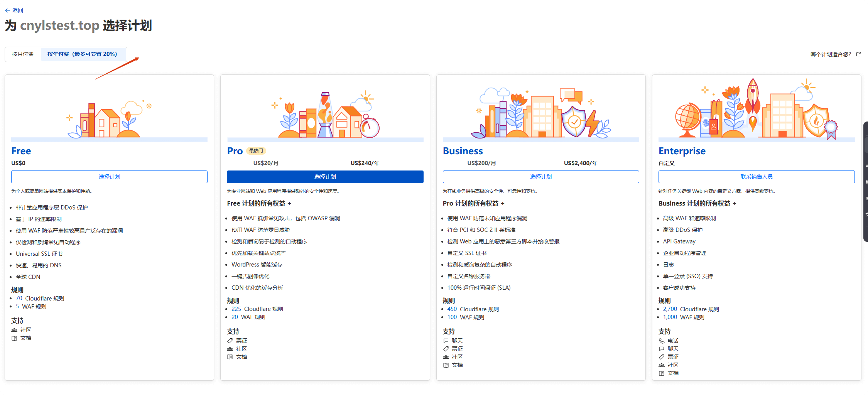This screenshot has width=868, height=395.
Task: Click the Pro plan illustration
Action: [x=325, y=115]
